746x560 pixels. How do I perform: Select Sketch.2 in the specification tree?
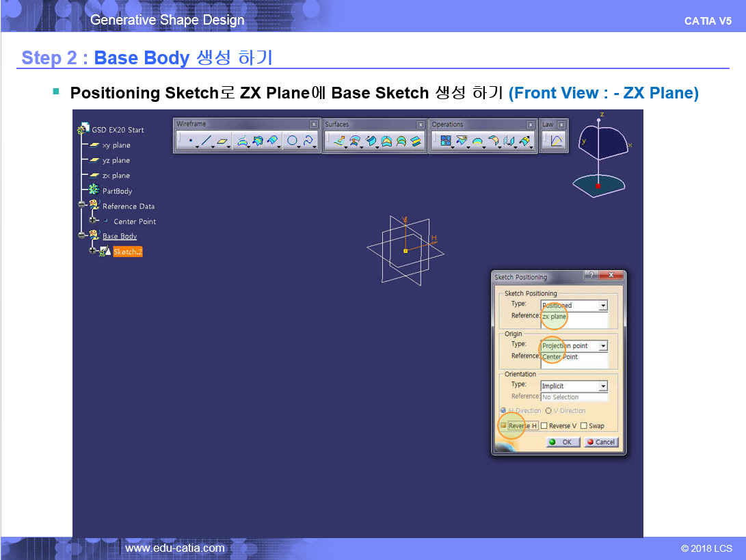coord(127,252)
